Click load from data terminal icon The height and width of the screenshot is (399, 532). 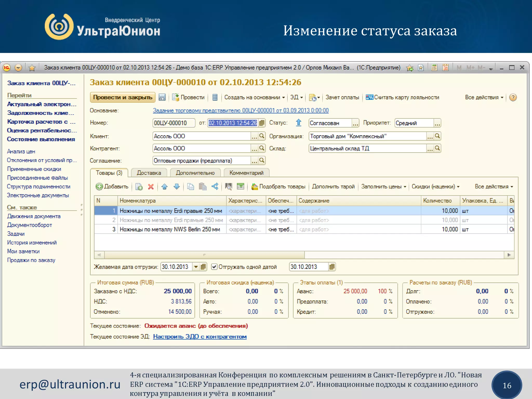241,186
